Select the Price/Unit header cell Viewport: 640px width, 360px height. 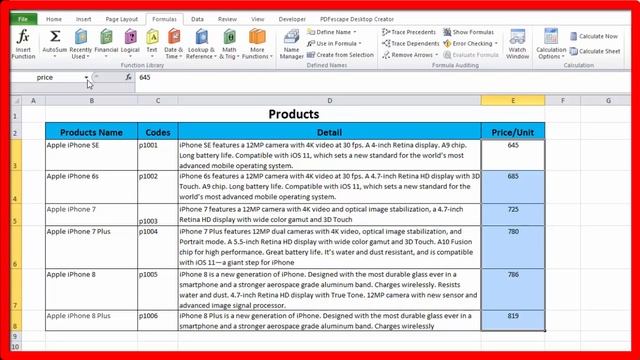click(x=513, y=131)
